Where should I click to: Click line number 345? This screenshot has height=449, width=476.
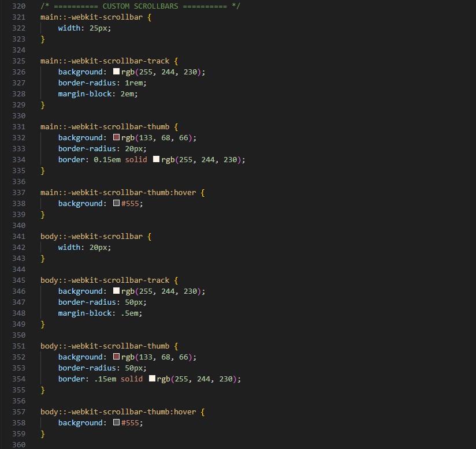coord(19,280)
